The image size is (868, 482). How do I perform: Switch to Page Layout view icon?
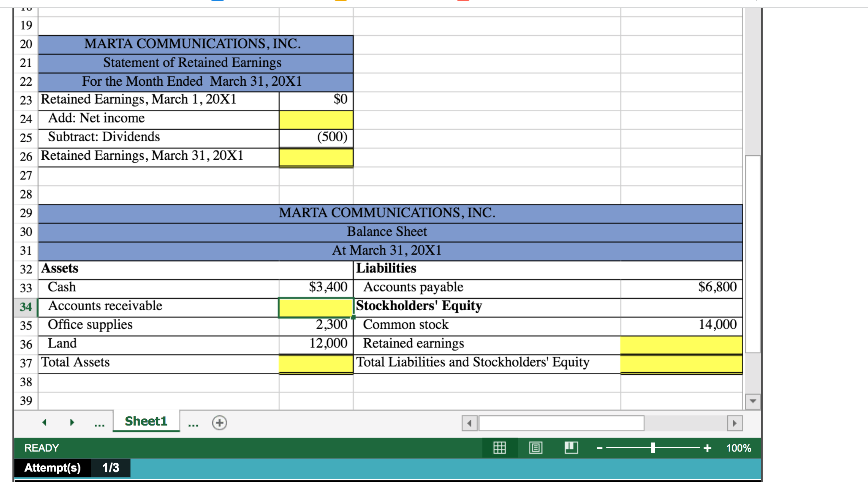(x=536, y=448)
